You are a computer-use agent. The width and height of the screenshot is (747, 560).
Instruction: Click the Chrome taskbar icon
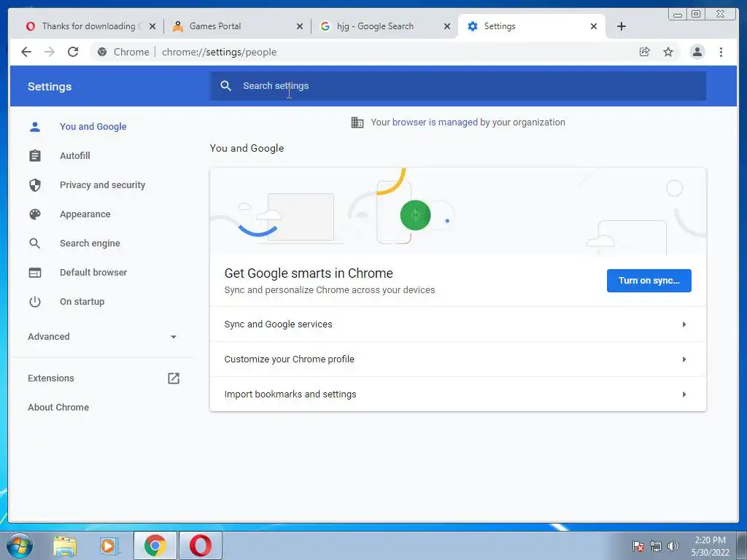pos(155,545)
